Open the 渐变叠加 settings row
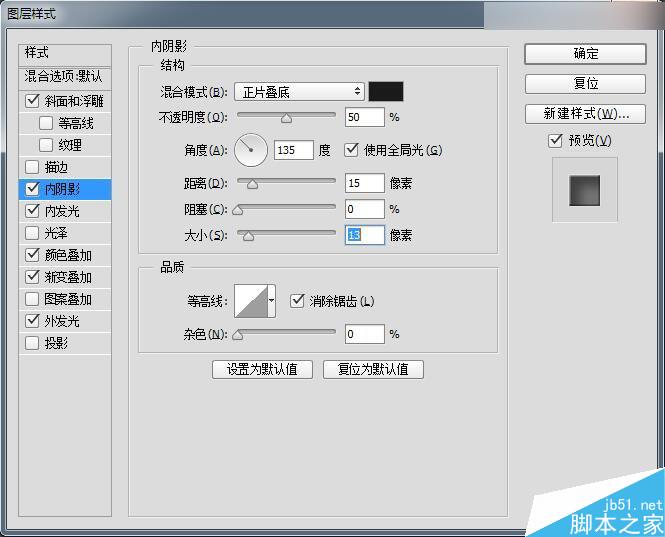 coord(65,277)
